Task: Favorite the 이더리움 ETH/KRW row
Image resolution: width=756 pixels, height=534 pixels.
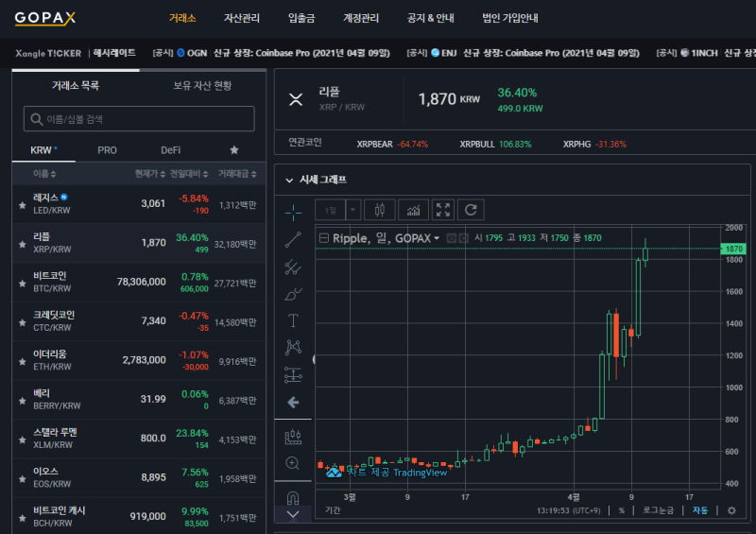Action: click(x=22, y=361)
